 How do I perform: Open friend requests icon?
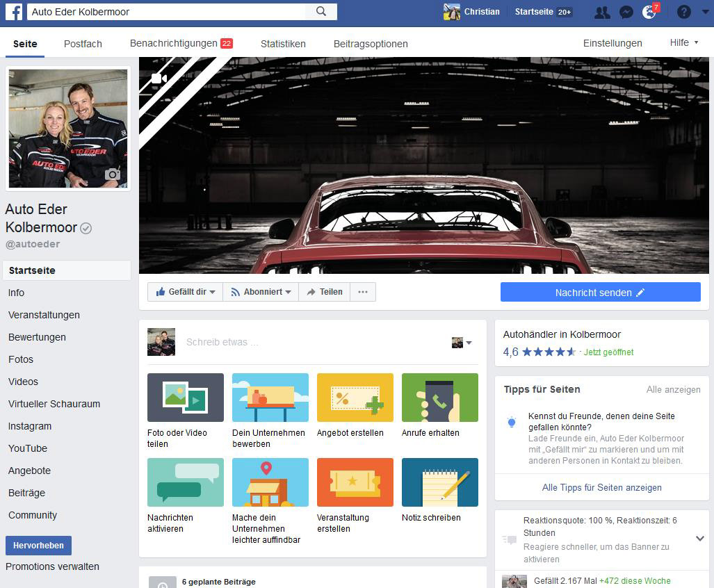pos(602,12)
